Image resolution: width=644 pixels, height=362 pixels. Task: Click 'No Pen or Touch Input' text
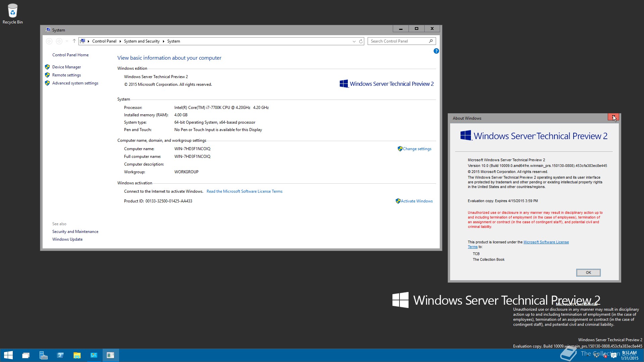point(218,130)
